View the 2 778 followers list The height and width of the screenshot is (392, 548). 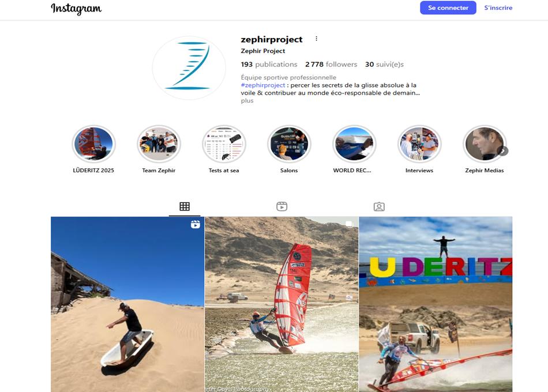coord(331,65)
